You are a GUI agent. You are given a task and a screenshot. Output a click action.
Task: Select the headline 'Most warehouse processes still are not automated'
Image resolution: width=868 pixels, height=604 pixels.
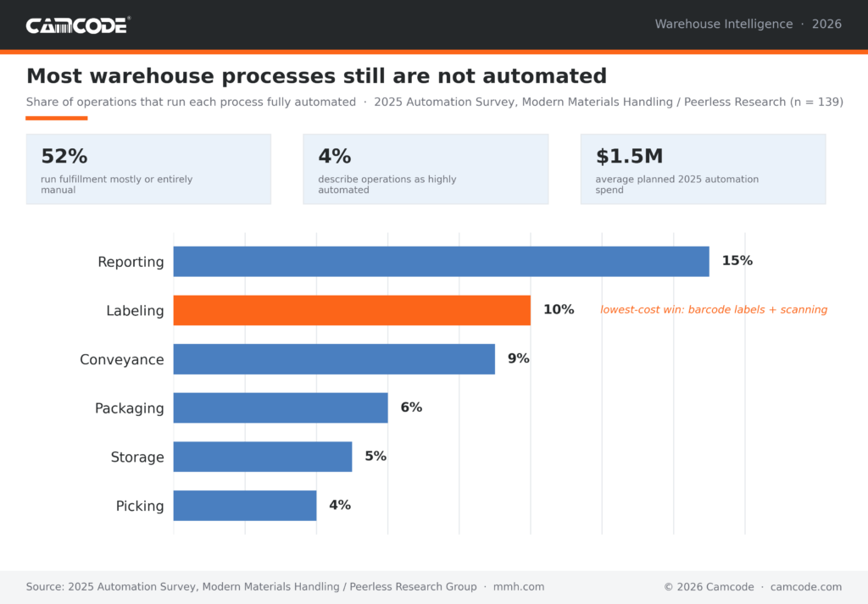(317, 75)
